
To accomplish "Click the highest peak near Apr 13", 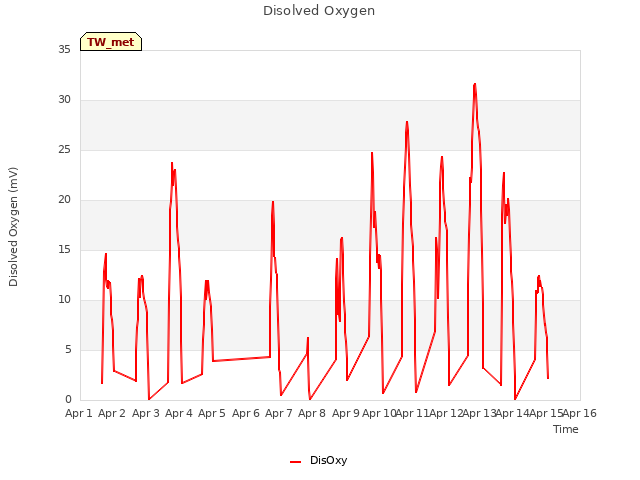I will coord(474,84).
